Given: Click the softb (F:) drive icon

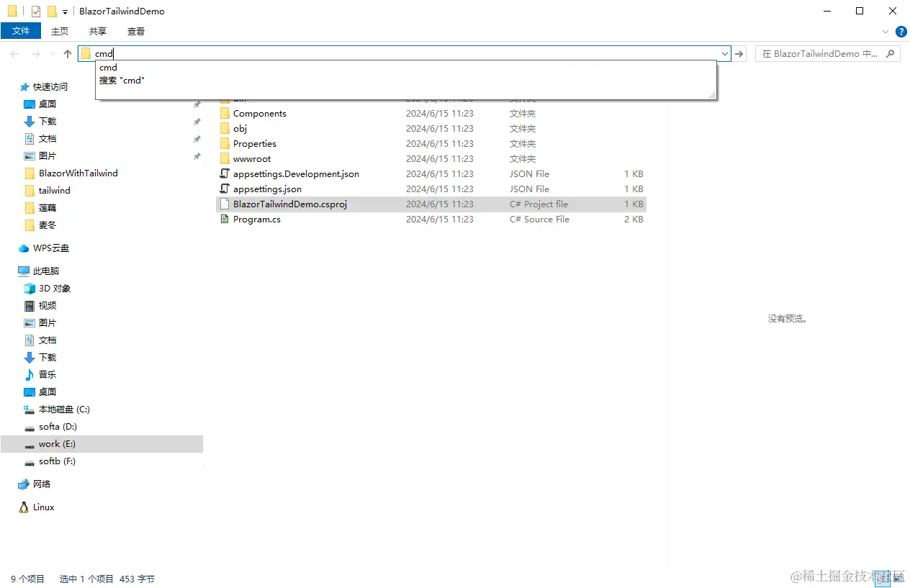Looking at the screenshot, I should 30,461.
